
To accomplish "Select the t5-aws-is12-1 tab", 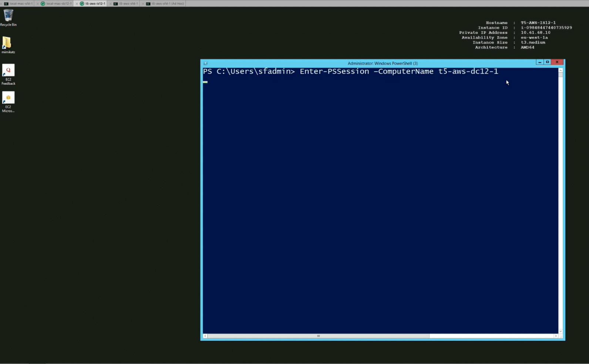I will (93, 4).
